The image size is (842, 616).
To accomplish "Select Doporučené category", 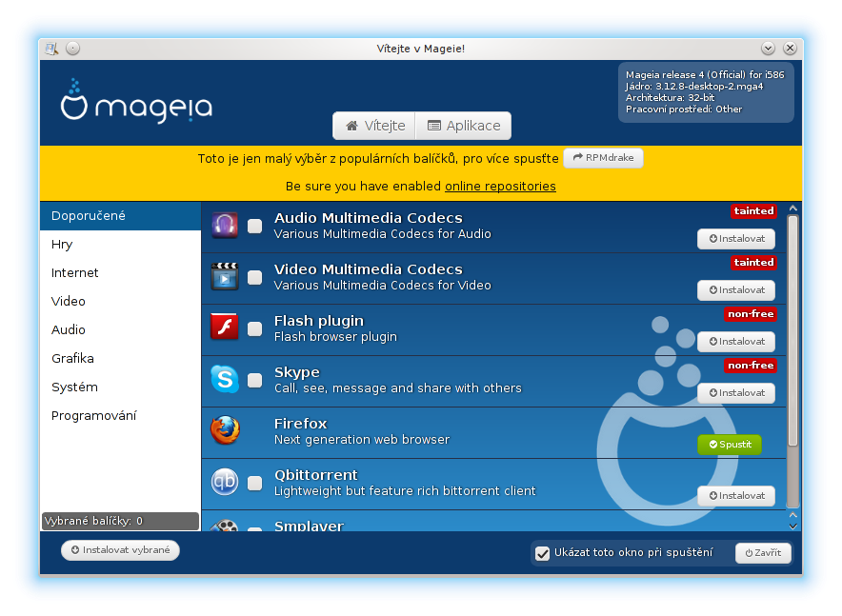I will [x=120, y=216].
